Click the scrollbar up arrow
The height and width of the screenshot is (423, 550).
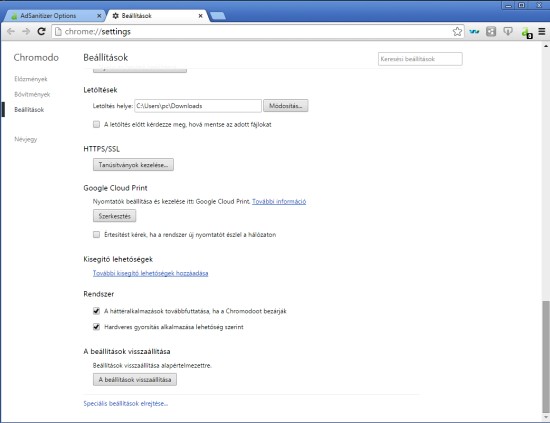(x=546, y=46)
